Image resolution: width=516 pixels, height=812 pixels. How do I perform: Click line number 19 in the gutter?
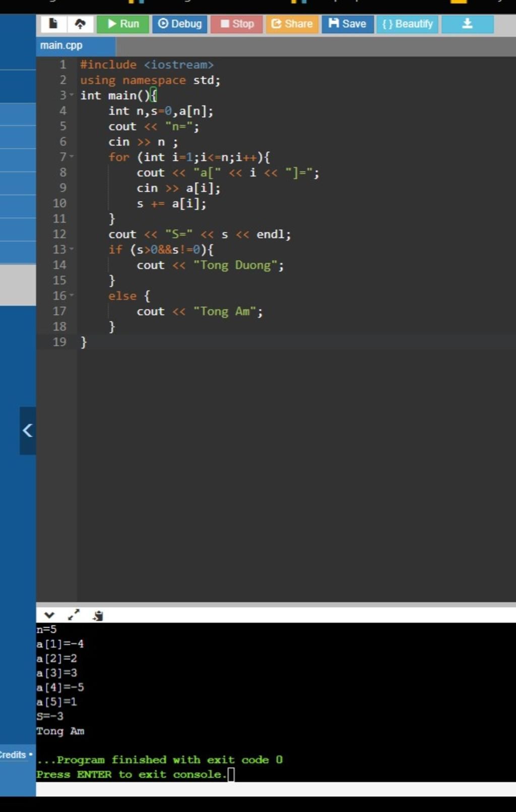pyautogui.click(x=59, y=342)
